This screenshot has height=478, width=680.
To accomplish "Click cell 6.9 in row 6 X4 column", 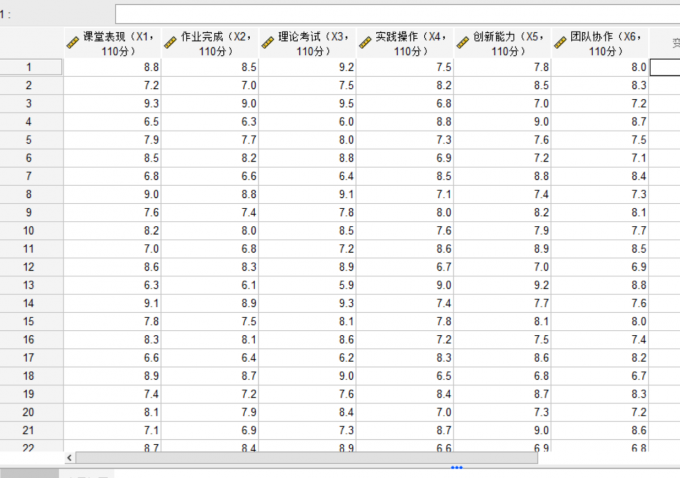I will pos(405,158).
